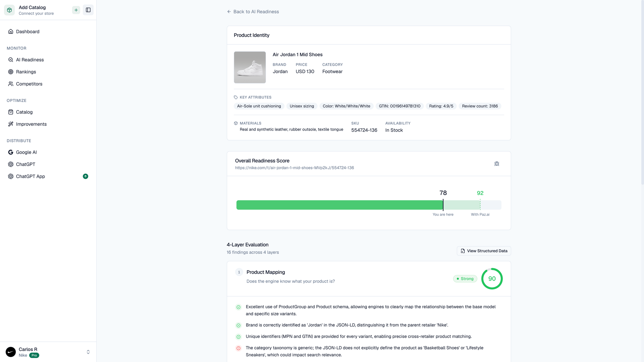Open Competitors section
The image size is (644, 362).
[48, 84]
